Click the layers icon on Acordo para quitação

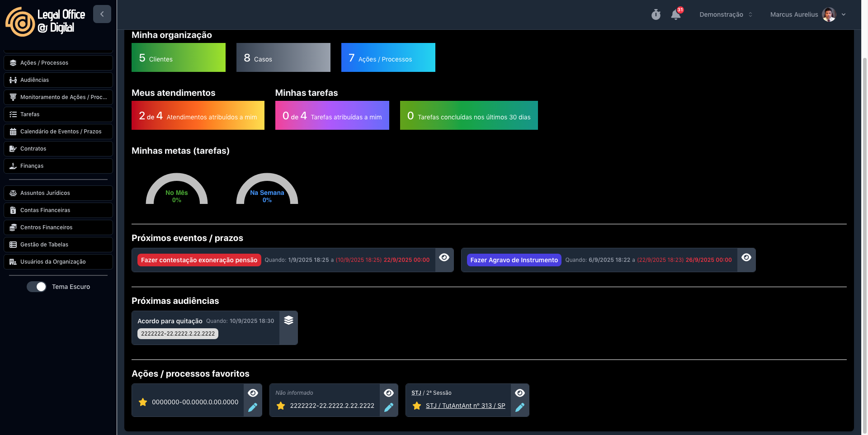pos(288,321)
